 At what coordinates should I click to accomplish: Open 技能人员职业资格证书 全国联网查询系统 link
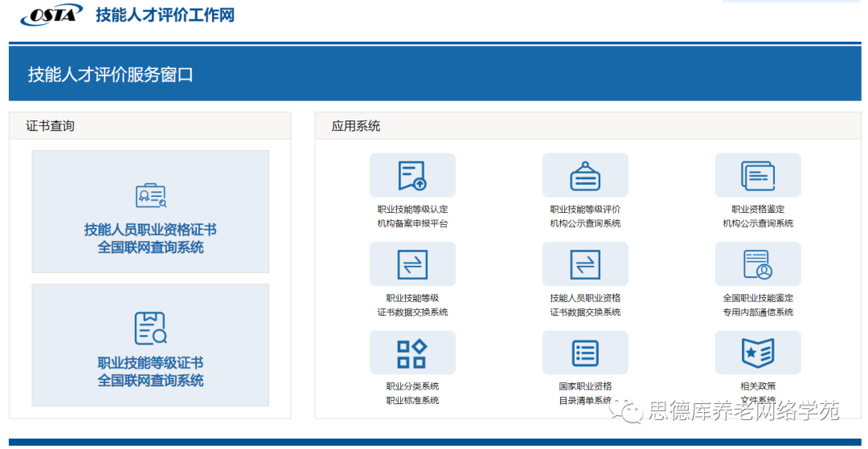[x=150, y=239]
